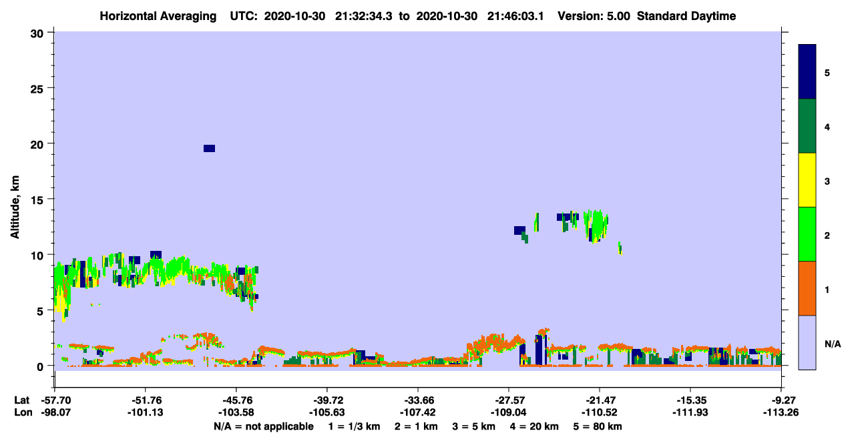868x445 pixels.
Task: Click the orange color bar segment for 1
Action: click(807, 288)
